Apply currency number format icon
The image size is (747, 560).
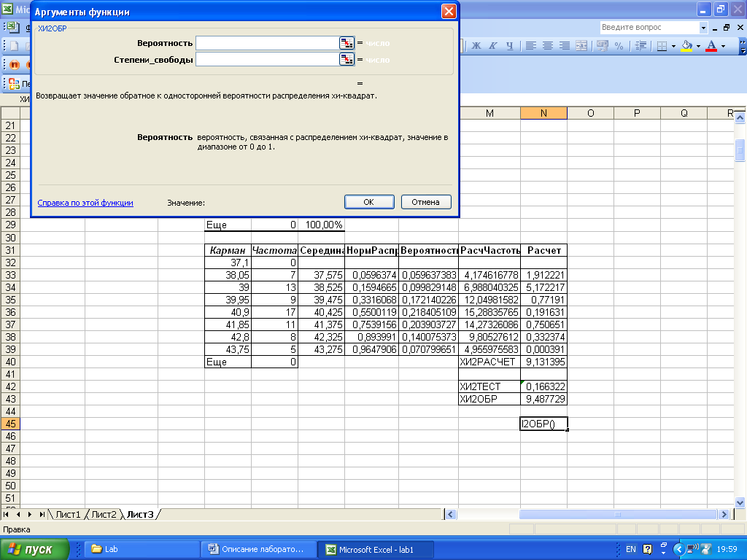[x=602, y=46]
